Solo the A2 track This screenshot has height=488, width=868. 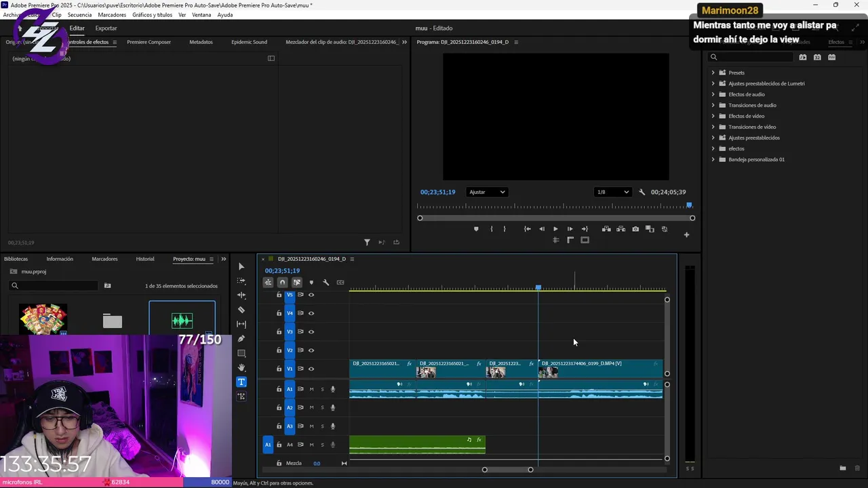coord(322,407)
